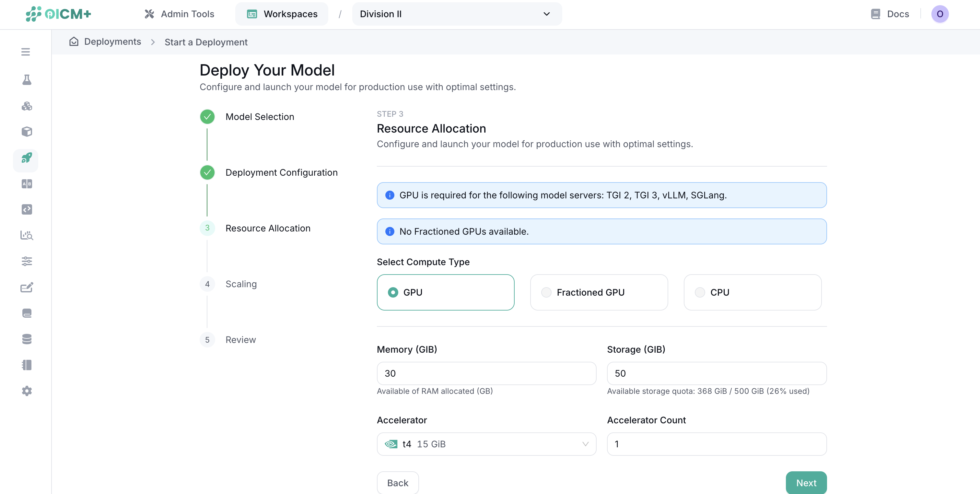Click the hamburger menu icon in sidebar

click(x=26, y=52)
